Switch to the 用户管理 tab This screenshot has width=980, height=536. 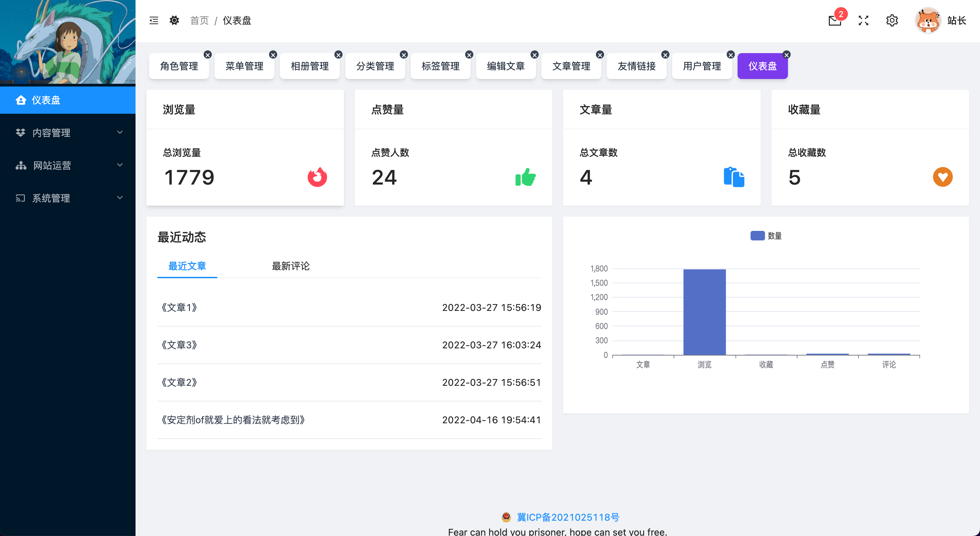pyautogui.click(x=702, y=66)
